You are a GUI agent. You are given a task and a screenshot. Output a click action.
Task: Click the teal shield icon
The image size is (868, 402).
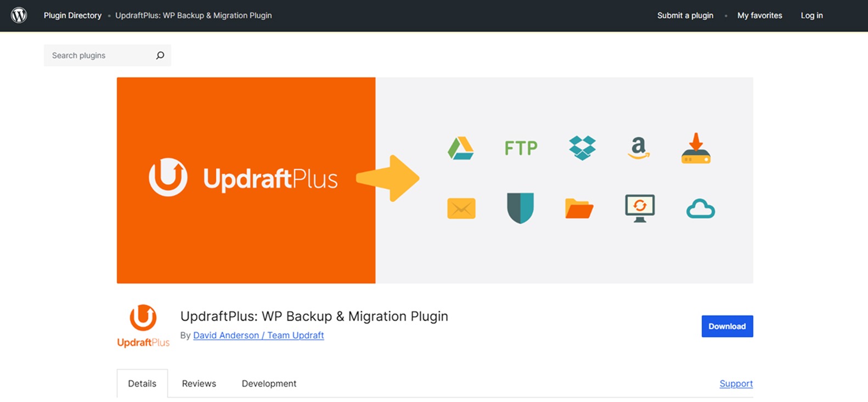click(520, 208)
